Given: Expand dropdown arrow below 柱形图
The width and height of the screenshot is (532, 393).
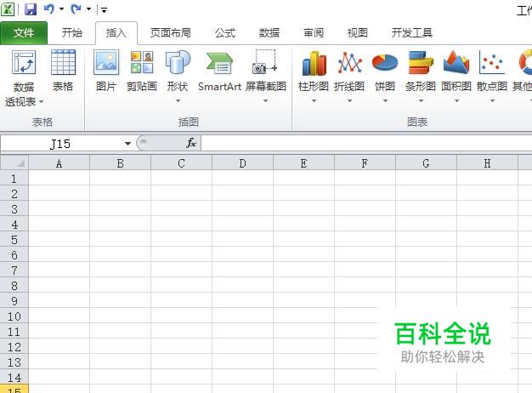Looking at the screenshot, I should point(314,101).
